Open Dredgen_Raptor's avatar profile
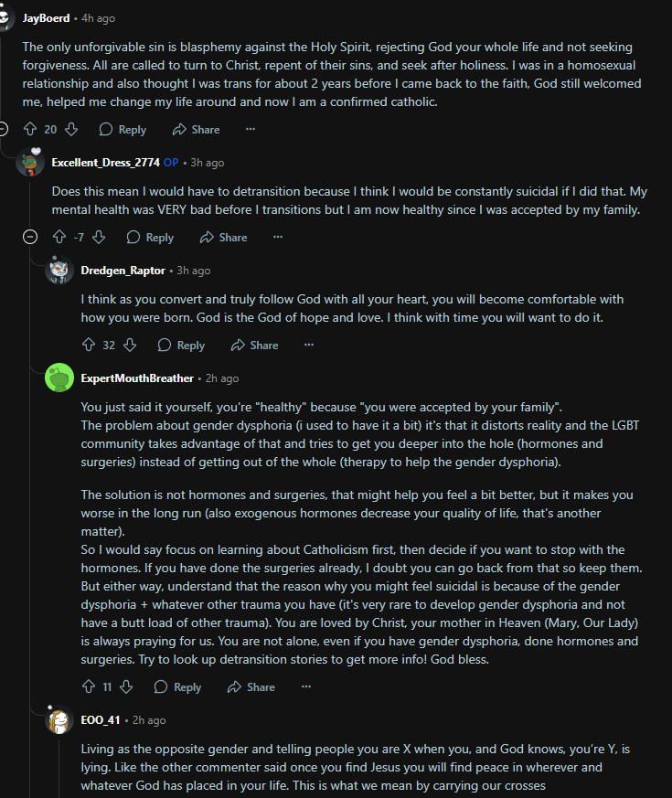Viewport: 672px width, 798px height. (x=59, y=270)
